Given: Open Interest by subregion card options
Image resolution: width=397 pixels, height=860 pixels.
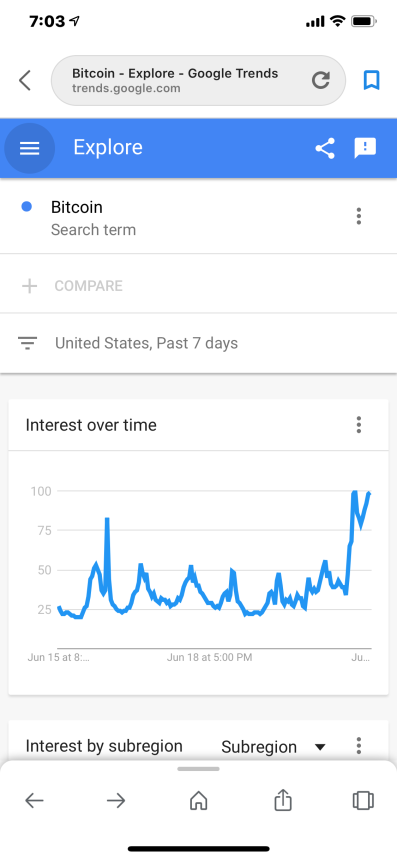Looking at the screenshot, I should coord(359,746).
